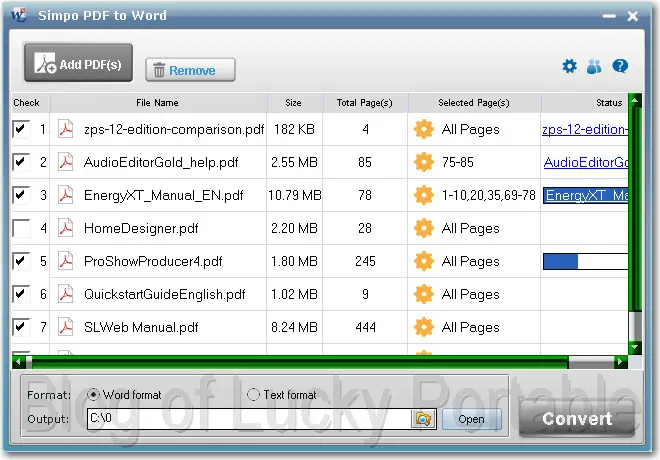The image size is (660, 460).
Task: Click file name SLWeb Manual.pdf
Action: [x=141, y=327]
